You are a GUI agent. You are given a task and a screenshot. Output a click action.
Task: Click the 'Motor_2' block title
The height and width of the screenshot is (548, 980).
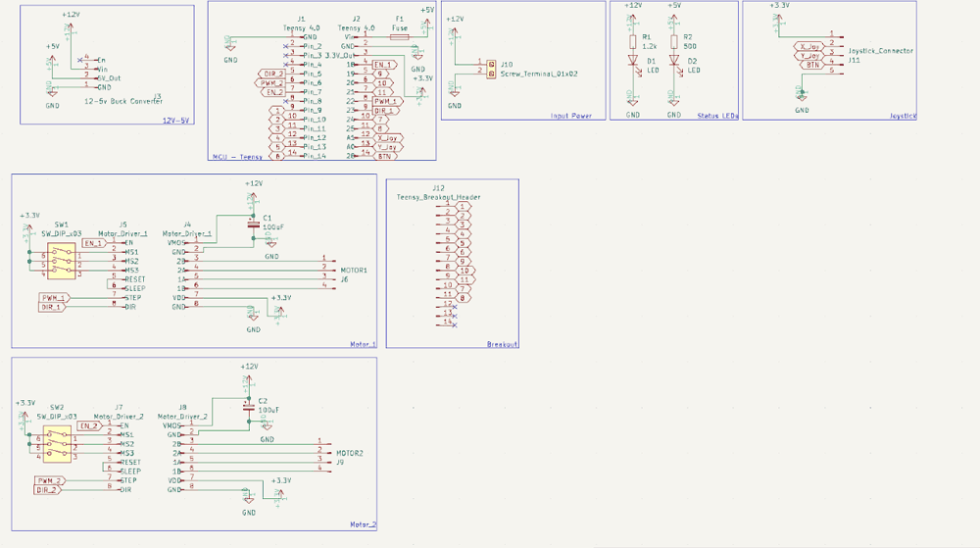[364, 524]
